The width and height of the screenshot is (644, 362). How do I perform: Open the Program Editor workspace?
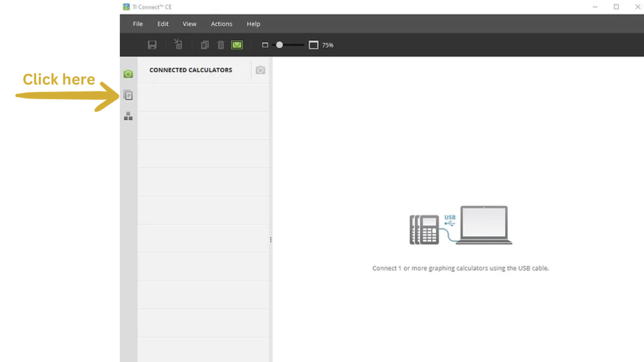tap(128, 117)
